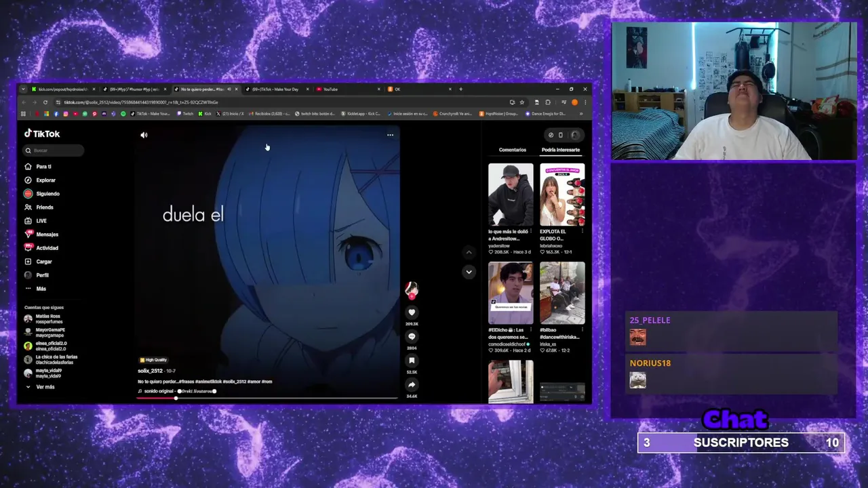Switch to the OK browser tab
Screen dimensions: 868x488
(420, 89)
